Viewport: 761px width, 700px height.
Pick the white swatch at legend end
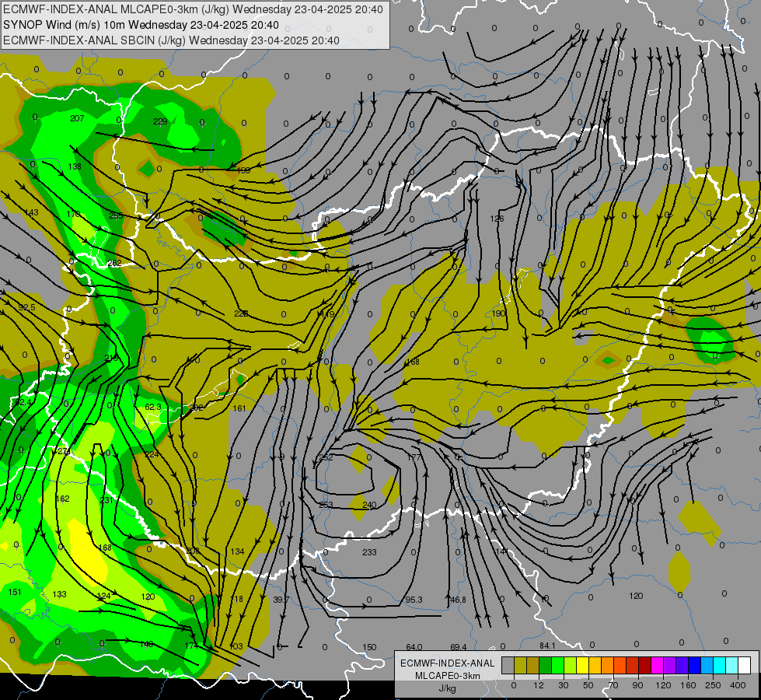pos(745,665)
